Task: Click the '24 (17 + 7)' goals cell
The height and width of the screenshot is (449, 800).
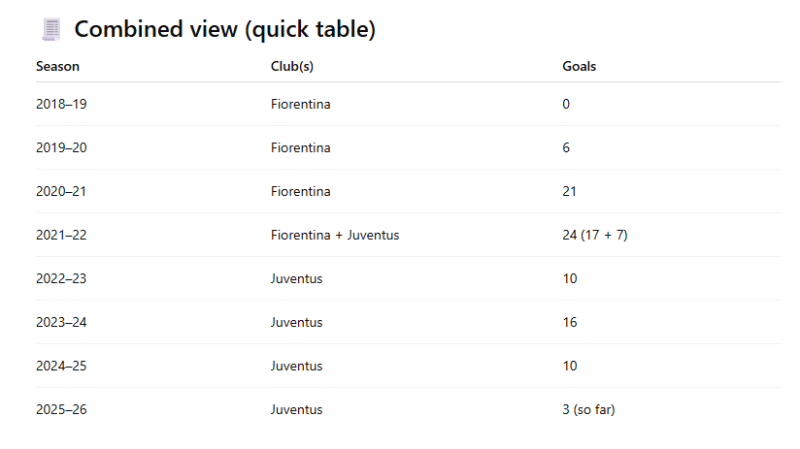Action: (595, 235)
